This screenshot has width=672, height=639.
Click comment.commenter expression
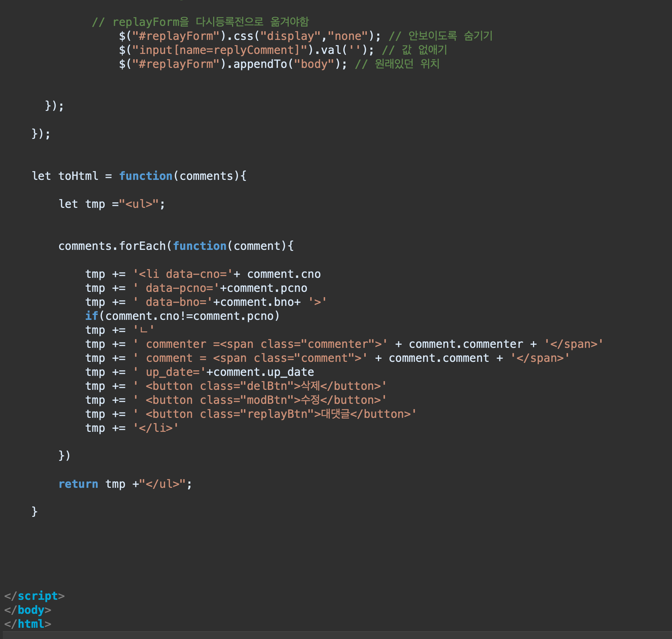pyautogui.click(x=465, y=344)
